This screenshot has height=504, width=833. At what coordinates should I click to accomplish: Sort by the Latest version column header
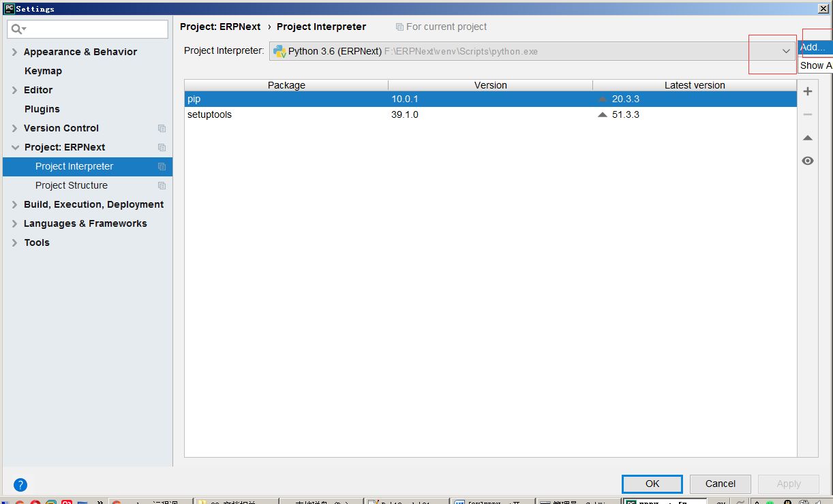(695, 85)
